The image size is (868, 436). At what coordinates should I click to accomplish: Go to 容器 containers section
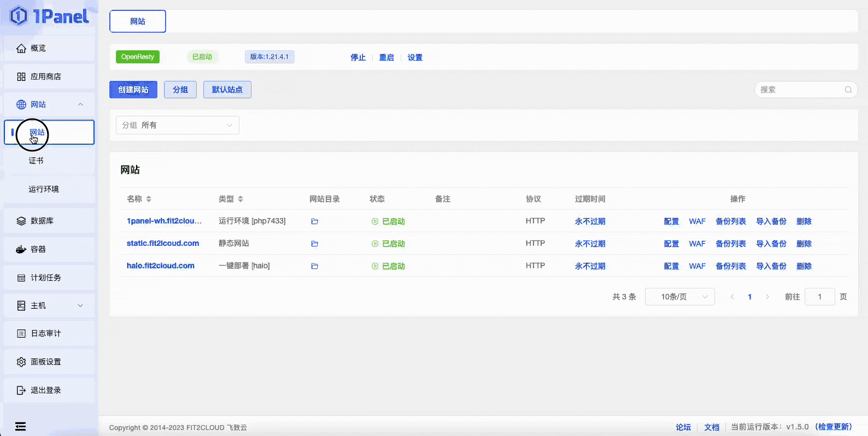(x=49, y=249)
